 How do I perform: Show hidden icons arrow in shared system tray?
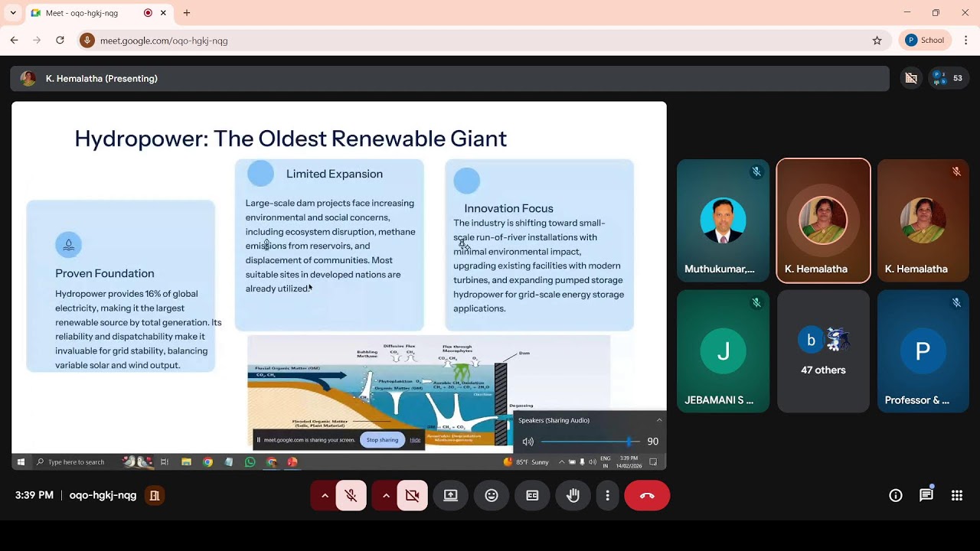pos(561,462)
